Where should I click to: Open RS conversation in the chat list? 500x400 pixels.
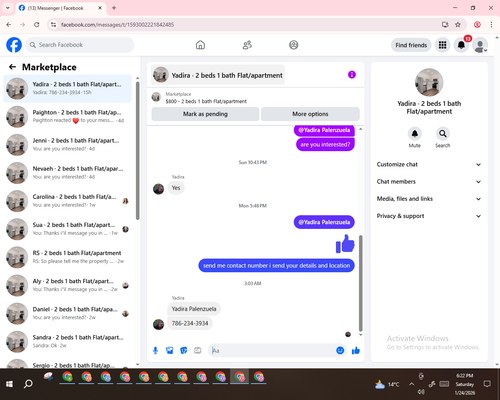tap(67, 257)
